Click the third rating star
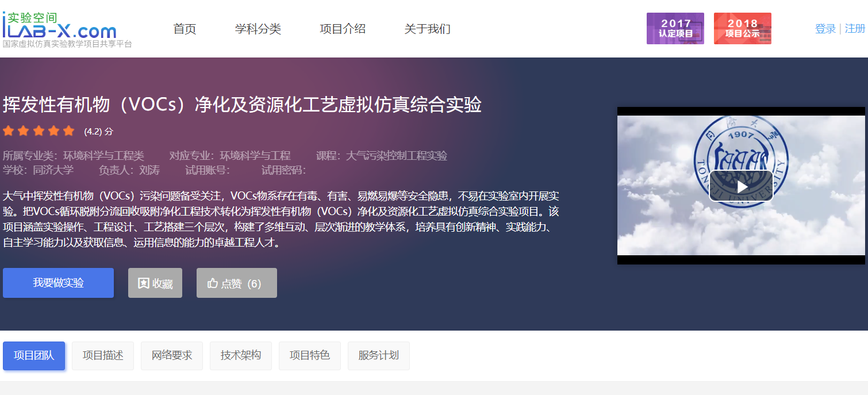The image size is (868, 395). (39, 131)
